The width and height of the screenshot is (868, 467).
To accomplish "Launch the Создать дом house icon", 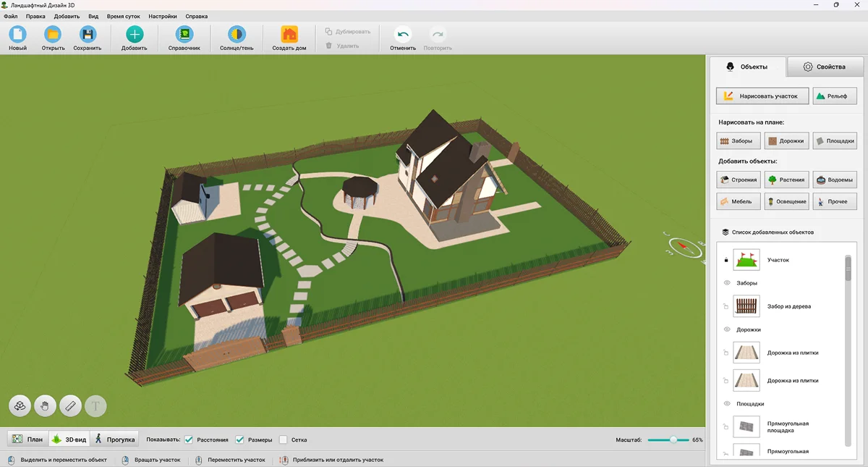I will [289, 34].
